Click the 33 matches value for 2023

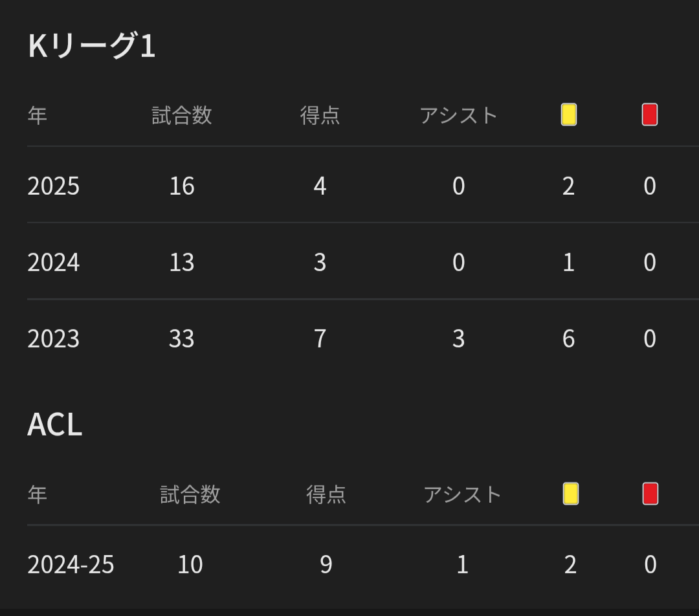click(x=181, y=339)
